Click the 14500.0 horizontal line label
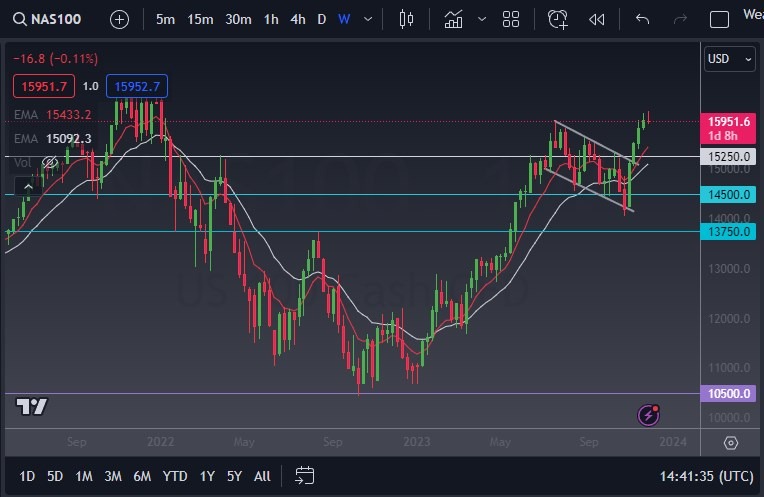This screenshot has height=497, width=764. (728, 194)
